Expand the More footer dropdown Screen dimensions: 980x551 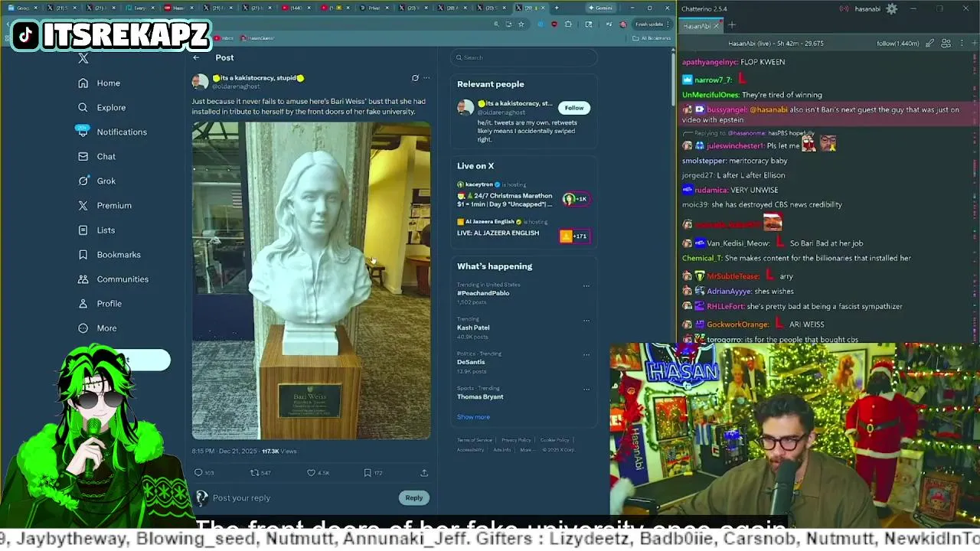pos(528,450)
